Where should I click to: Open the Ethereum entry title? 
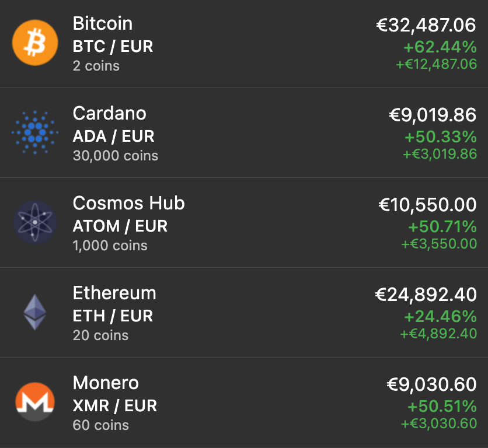coord(114,293)
